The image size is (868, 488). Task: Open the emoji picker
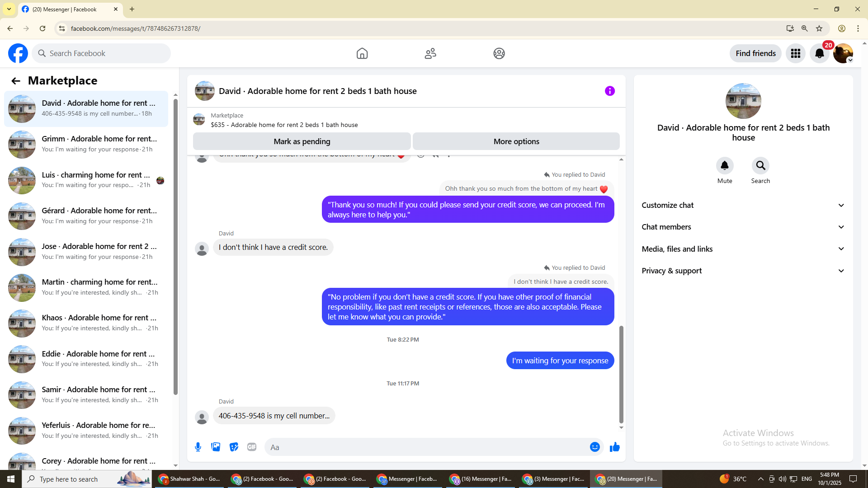[595, 447]
